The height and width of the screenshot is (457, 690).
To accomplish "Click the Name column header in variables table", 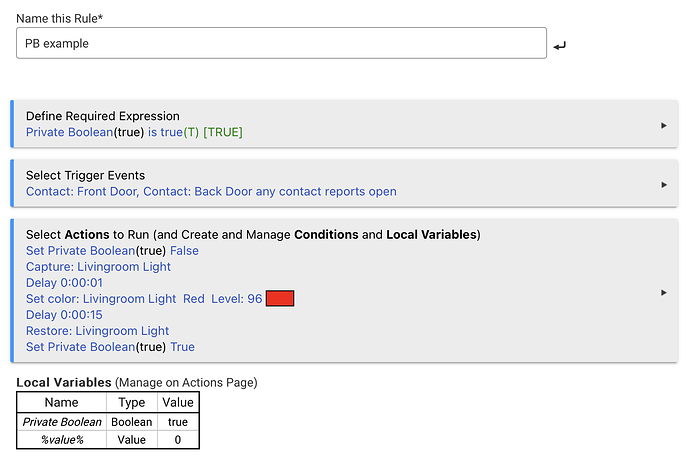I will coord(61,402).
